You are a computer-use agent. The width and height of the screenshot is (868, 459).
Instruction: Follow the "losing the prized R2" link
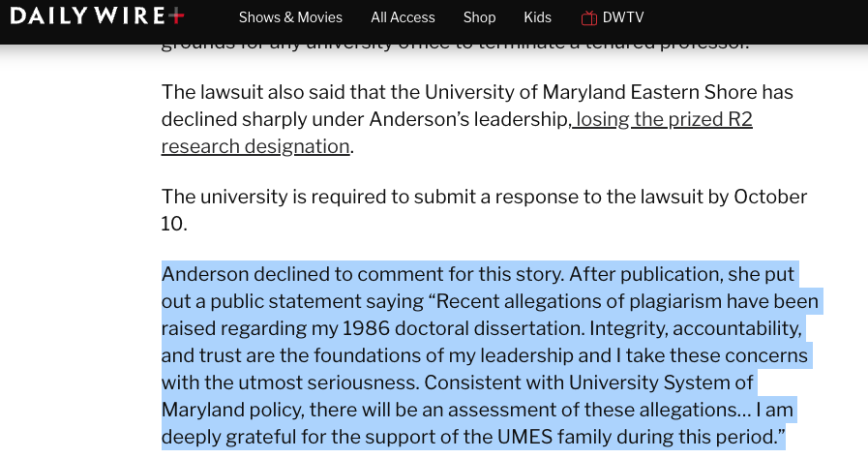pos(663,119)
